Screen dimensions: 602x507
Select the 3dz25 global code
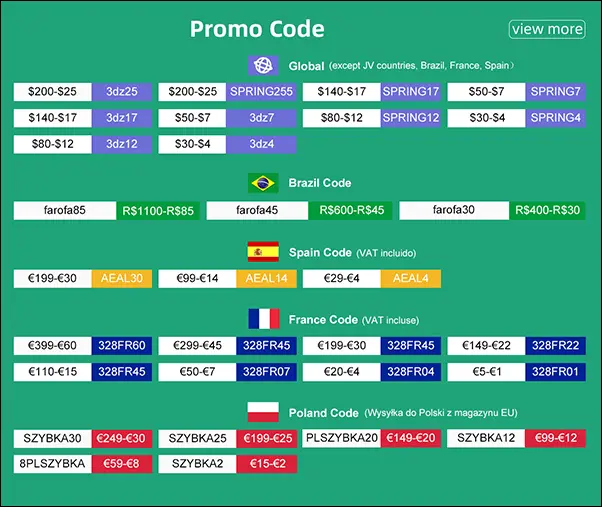[121, 91]
